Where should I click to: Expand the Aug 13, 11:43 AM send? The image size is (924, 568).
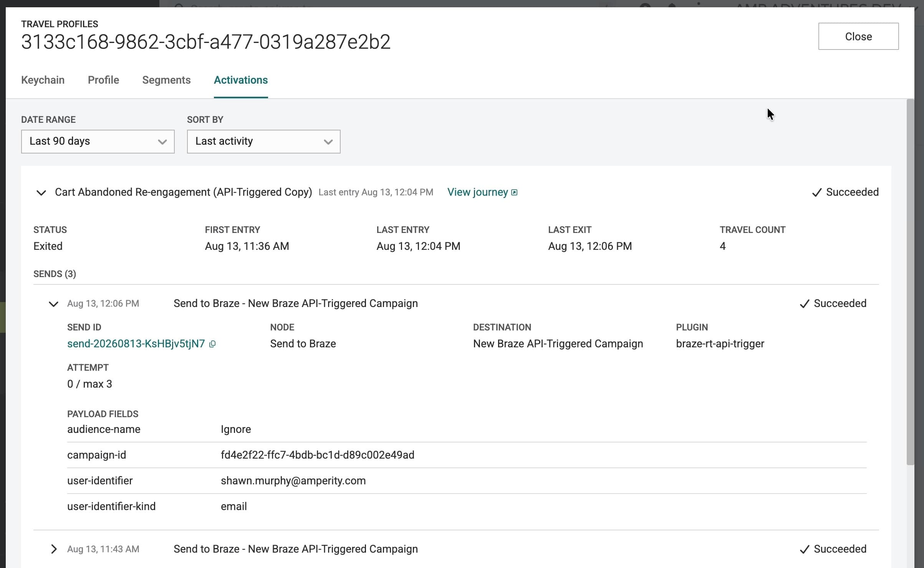pyautogui.click(x=53, y=549)
